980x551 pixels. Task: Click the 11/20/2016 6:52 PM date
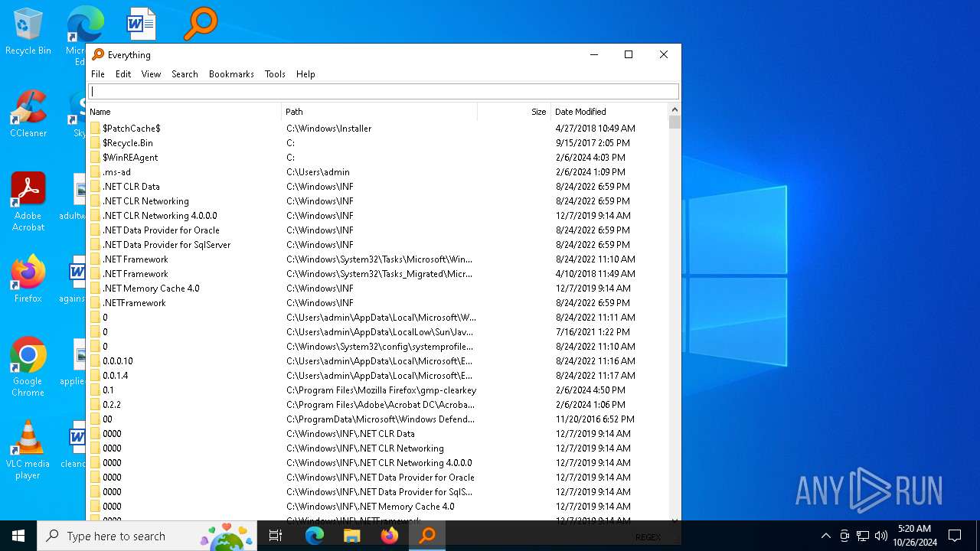click(595, 419)
